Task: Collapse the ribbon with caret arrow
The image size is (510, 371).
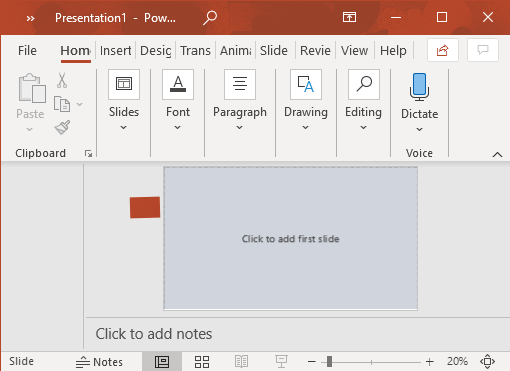Action: [497, 154]
